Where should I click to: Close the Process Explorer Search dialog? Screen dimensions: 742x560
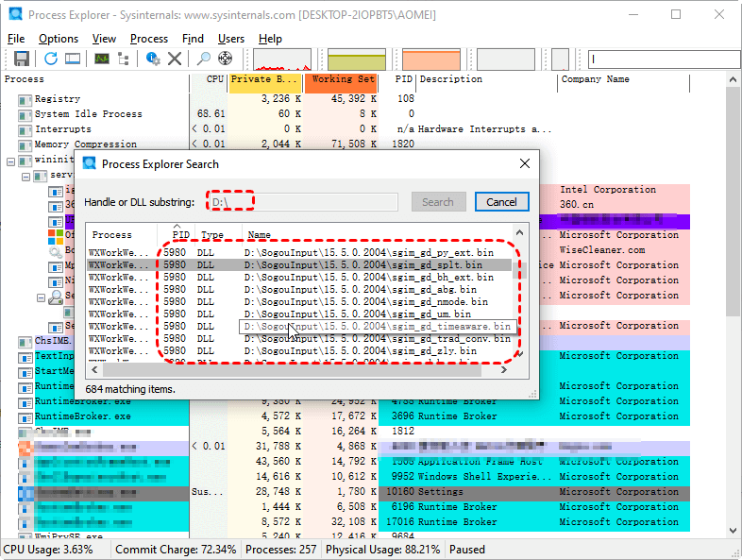click(524, 163)
